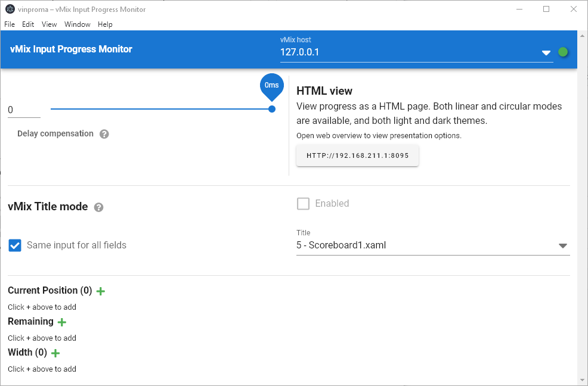Minimize the application window

[519, 9]
